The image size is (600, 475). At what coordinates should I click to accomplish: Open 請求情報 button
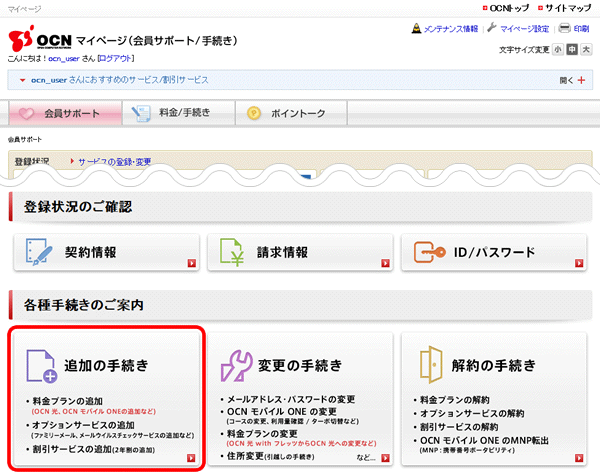[300, 253]
